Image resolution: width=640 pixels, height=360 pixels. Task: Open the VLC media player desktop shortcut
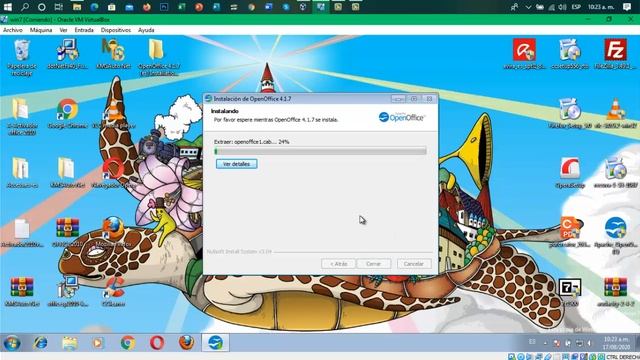point(113,113)
